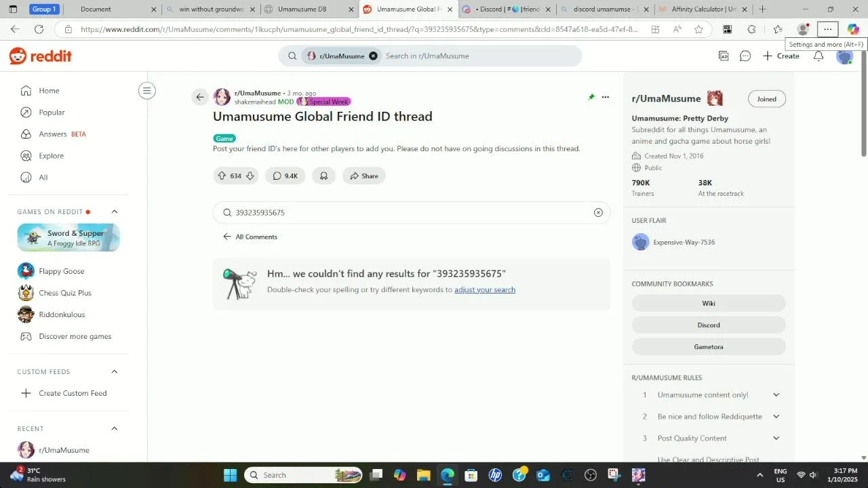
Task: Switch to Affinity Calculator browser tab
Action: [703, 9]
